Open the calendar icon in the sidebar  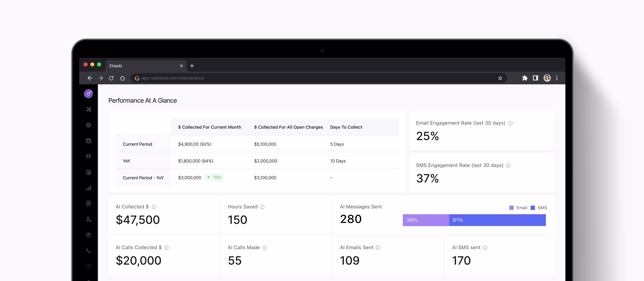pyautogui.click(x=88, y=172)
